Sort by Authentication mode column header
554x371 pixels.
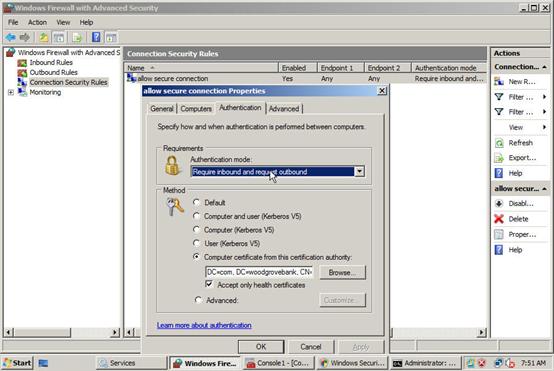tap(449, 68)
